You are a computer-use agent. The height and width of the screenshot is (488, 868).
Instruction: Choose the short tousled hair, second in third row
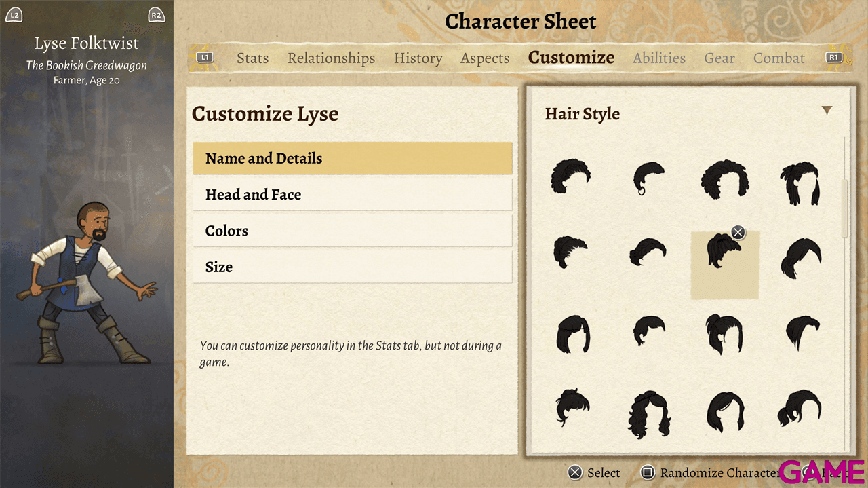tap(648, 331)
